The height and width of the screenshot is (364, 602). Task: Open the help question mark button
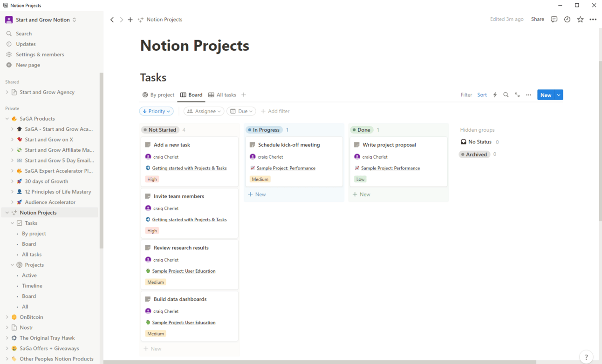[x=586, y=357]
